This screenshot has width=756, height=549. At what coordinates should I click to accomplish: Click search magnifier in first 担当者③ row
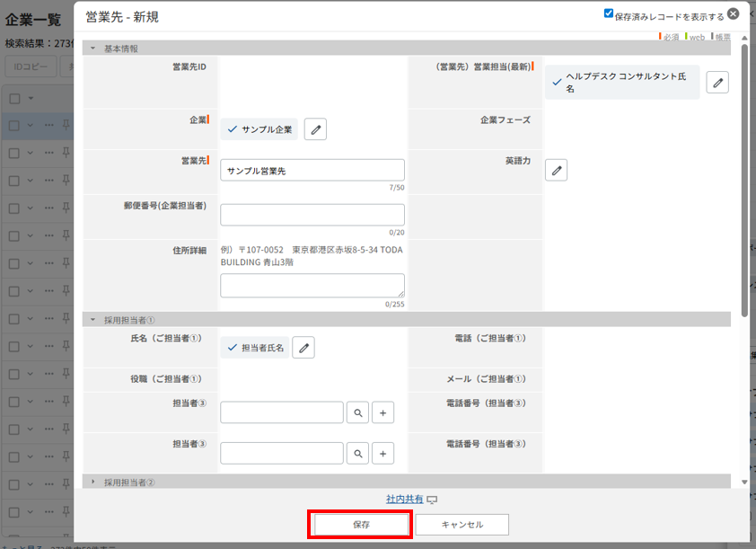357,412
